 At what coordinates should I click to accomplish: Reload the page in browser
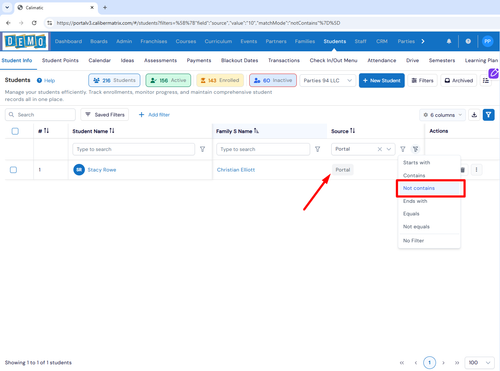(34, 23)
